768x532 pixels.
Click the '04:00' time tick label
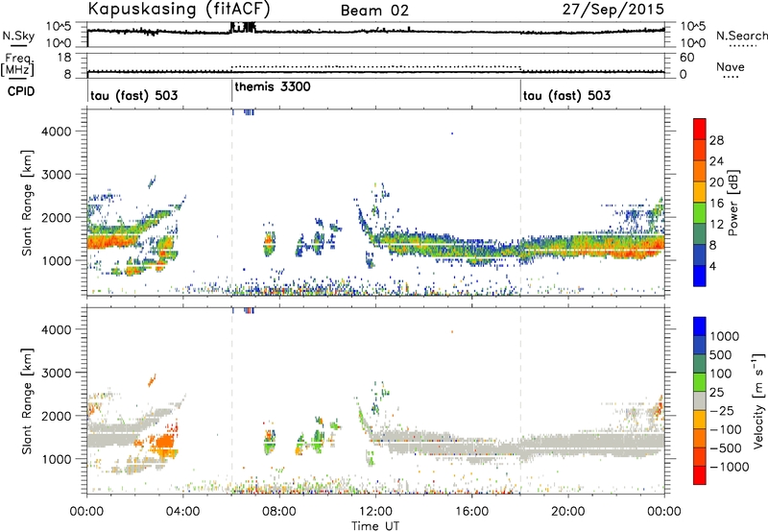pos(182,512)
